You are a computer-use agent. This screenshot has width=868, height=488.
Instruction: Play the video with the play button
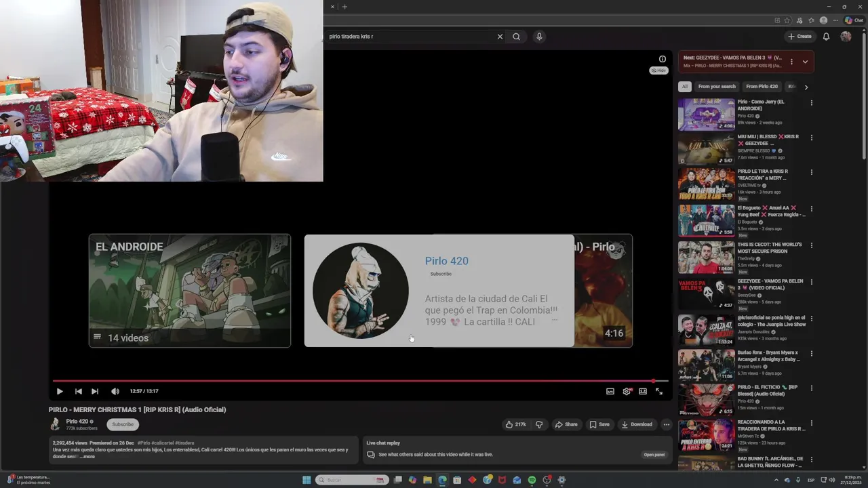(x=60, y=391)
